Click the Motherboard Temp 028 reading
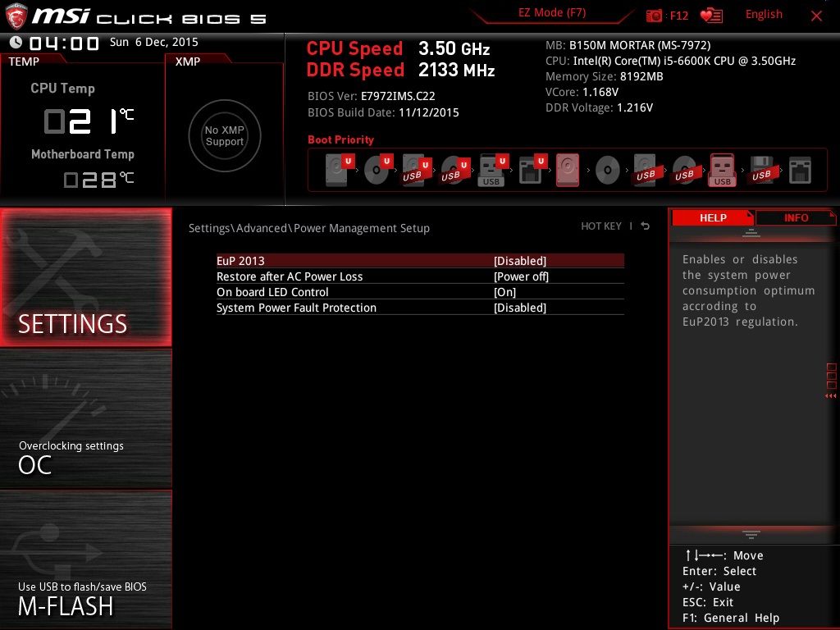840x630 pixels. [98, 179]
